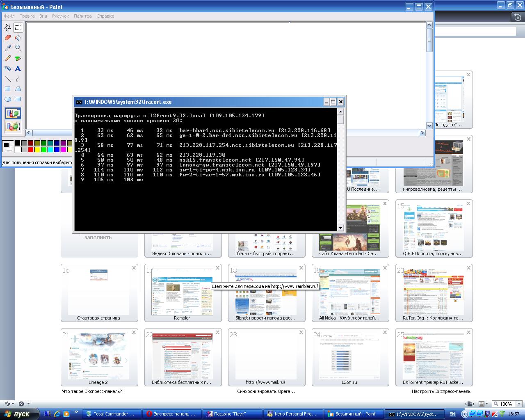
Task: Select the yellow palette color
Action: [x=37, y=150]
